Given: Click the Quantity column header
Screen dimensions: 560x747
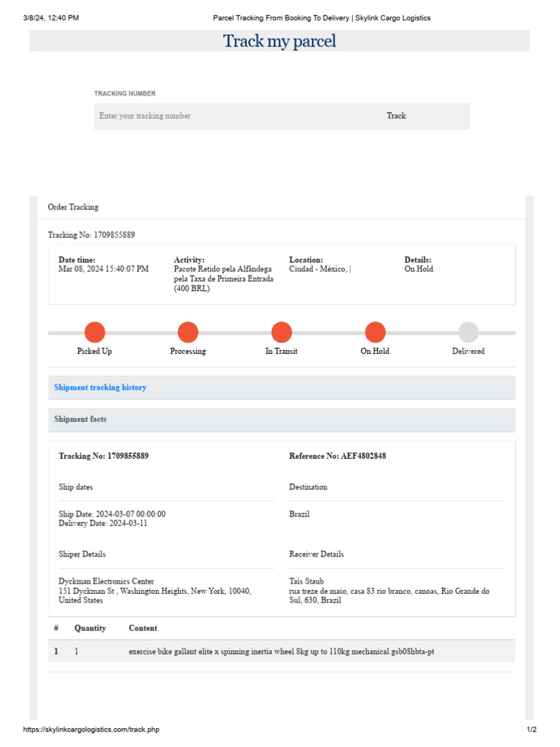Looking at the screenshot, I should pyautogui.click(x=90, y=628).
